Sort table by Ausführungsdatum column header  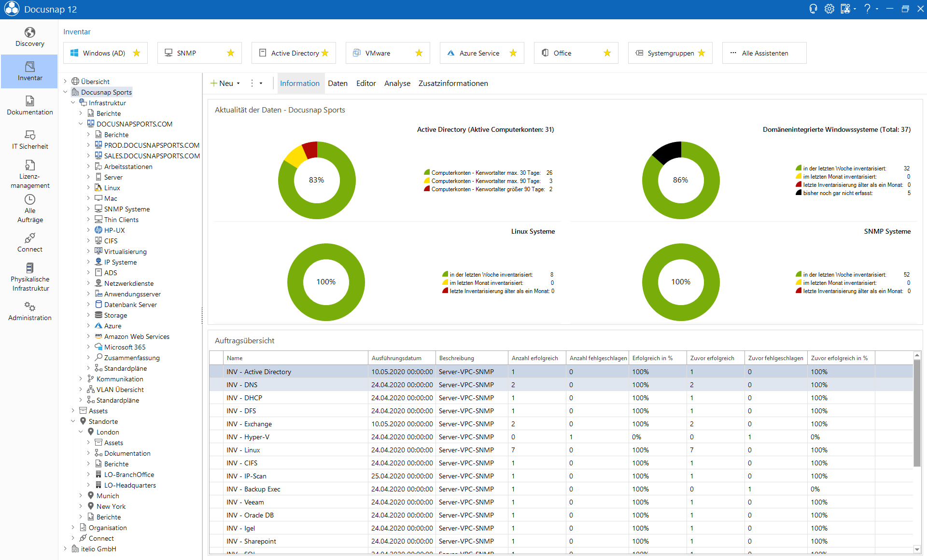[x=402, y=358]
